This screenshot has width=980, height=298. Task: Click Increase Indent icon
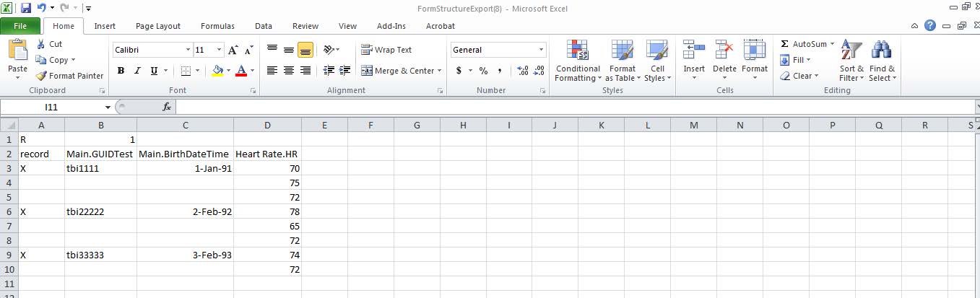point(344,71)
